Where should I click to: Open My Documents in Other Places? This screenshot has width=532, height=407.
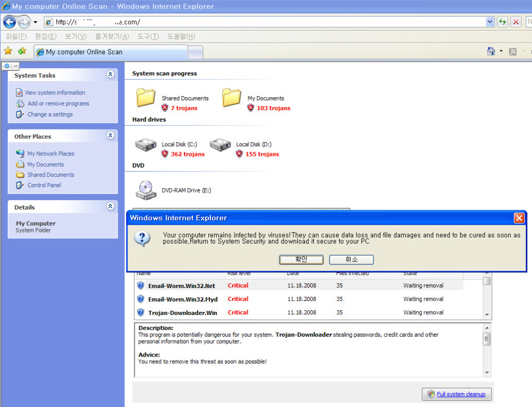click(46, 164)
